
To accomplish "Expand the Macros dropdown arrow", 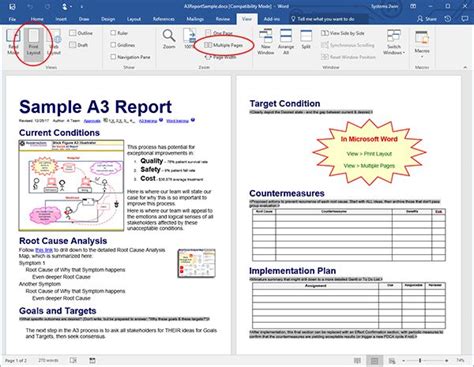I will tap(422, 56).
